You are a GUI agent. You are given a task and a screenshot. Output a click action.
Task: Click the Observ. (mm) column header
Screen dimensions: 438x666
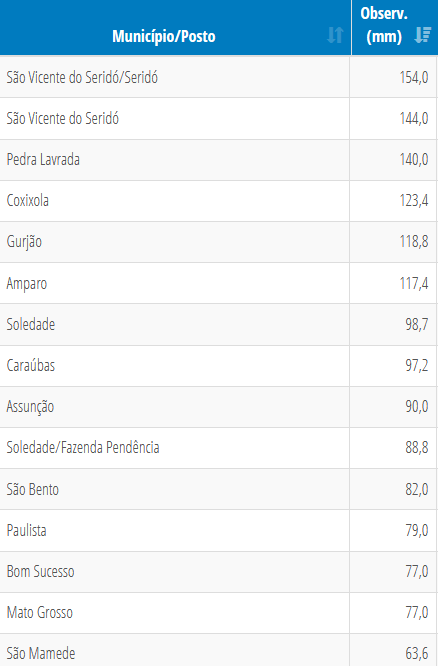[x=395, y=28]
